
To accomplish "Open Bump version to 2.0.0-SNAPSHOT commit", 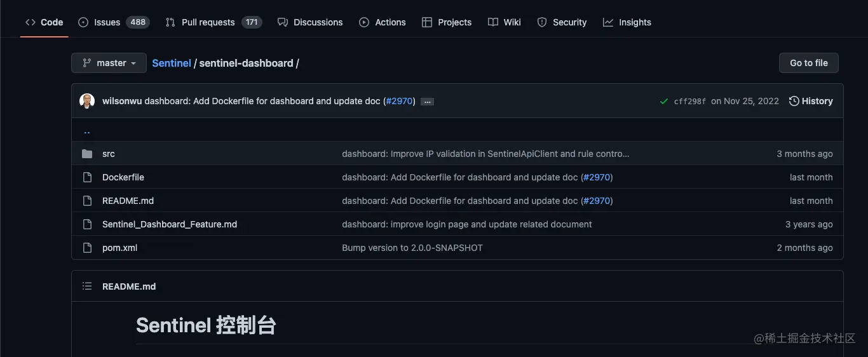I will [412, 248].
